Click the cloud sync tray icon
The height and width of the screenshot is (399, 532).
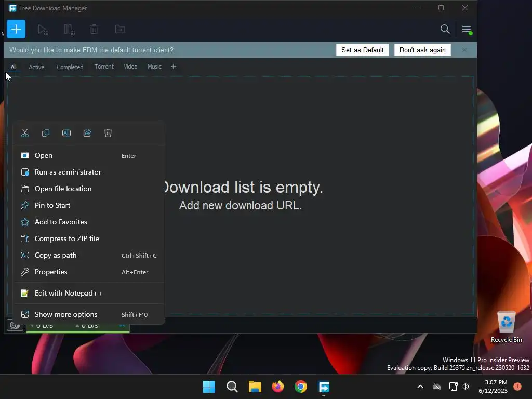[437, 387]
